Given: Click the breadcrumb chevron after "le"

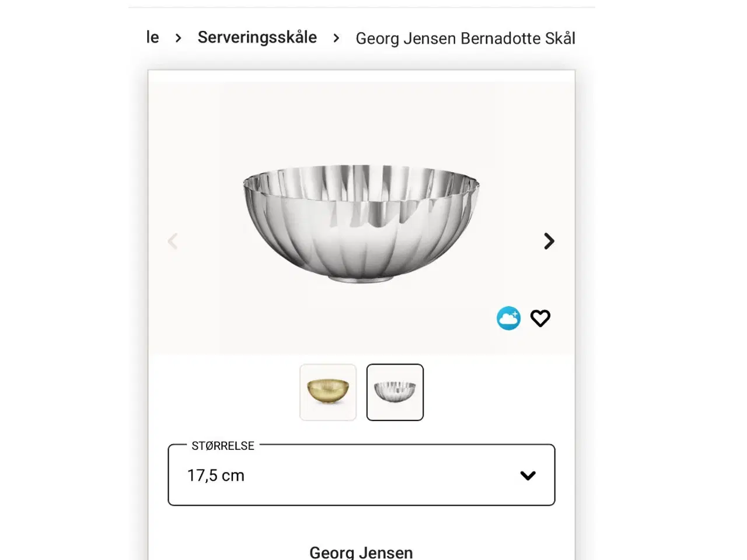Looking at the screenshot, I should click(x=177, y=38).
